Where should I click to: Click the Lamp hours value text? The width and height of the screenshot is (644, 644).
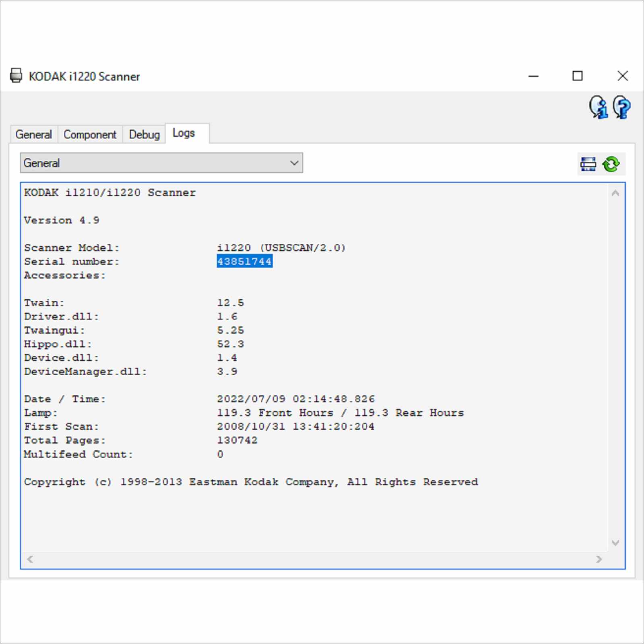(x=340, y=413)
